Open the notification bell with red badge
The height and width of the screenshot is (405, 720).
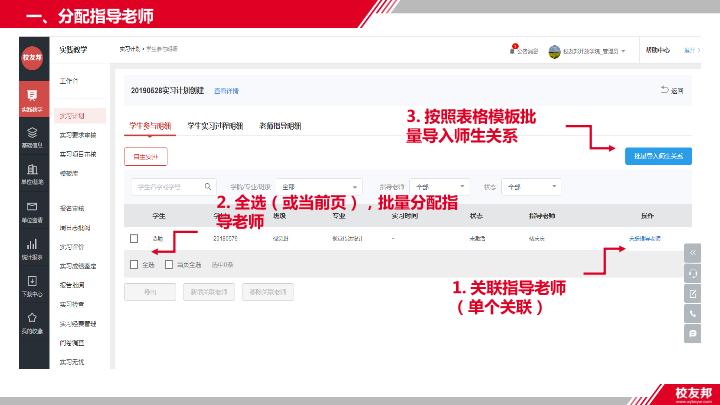click(514, 49)
